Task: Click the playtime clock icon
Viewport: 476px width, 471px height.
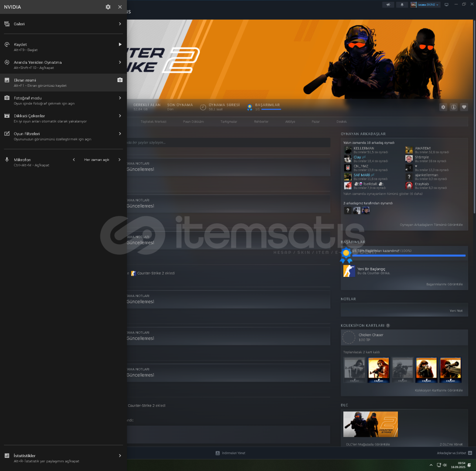Action: (x=203, y=107)
